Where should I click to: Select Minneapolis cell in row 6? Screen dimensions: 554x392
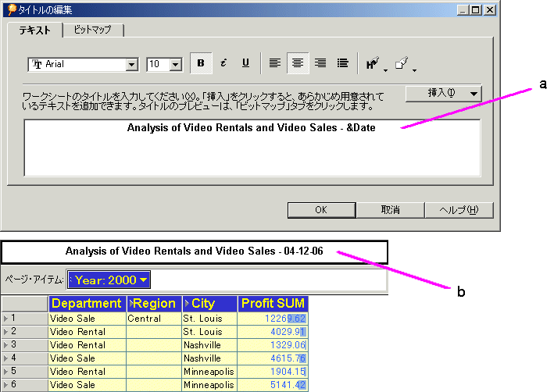[209, 385]
